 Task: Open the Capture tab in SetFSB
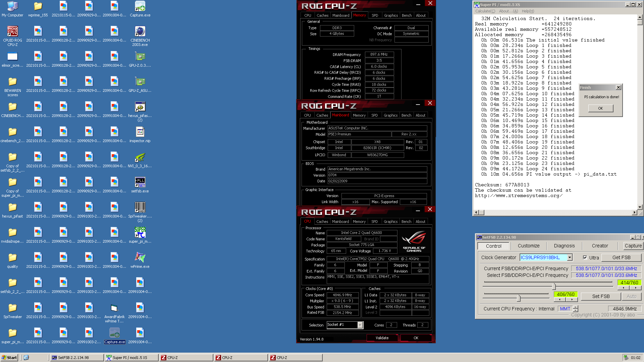(633, 246)
